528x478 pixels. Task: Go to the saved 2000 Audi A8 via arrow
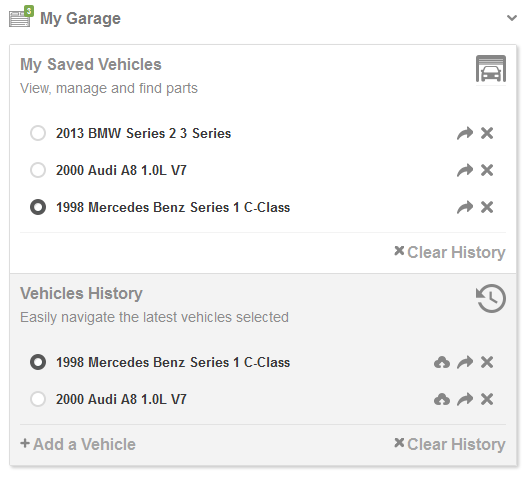pyautogui.click(x=465, y=170)
